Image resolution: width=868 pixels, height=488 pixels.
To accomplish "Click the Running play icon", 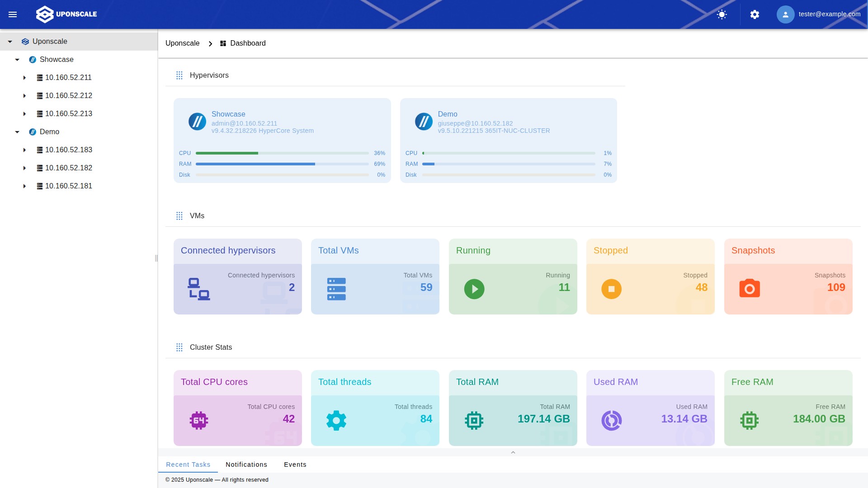I will pos(474,289).
